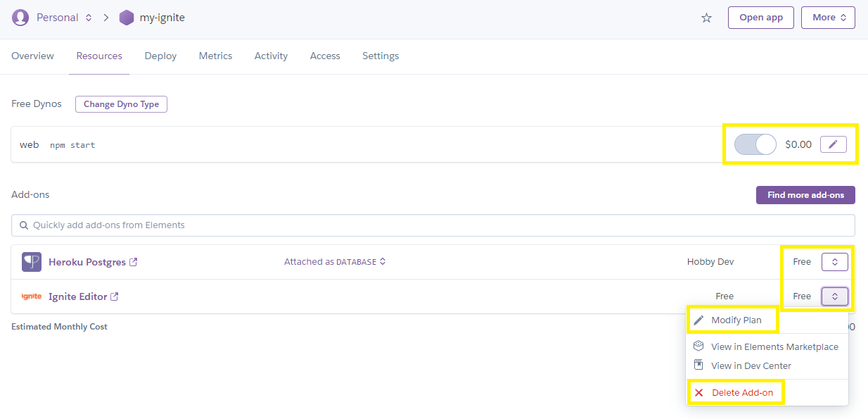Click the Personal breadcrumb label
868x419 pixels.
pyautogui.click(x=58, y=18)
